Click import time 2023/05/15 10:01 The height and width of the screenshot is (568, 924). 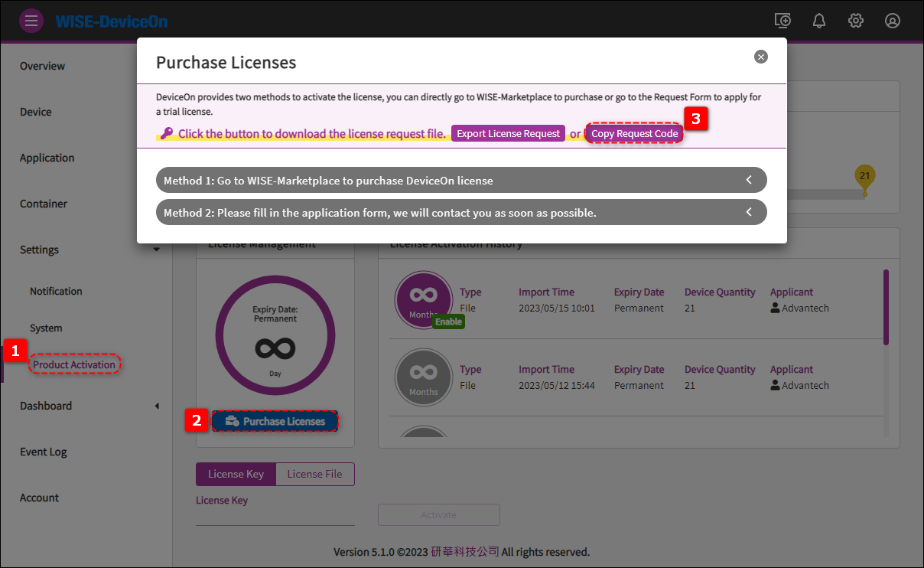point(556,308)
